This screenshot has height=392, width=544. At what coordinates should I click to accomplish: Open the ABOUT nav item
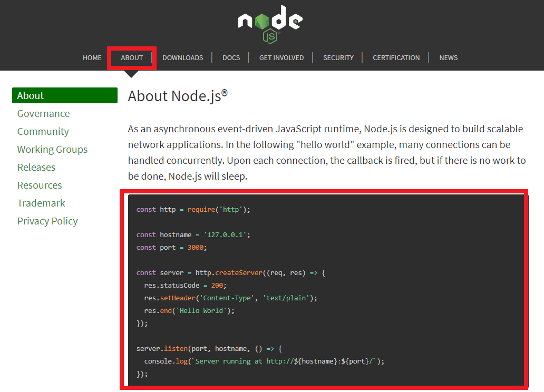click(132, 57)
